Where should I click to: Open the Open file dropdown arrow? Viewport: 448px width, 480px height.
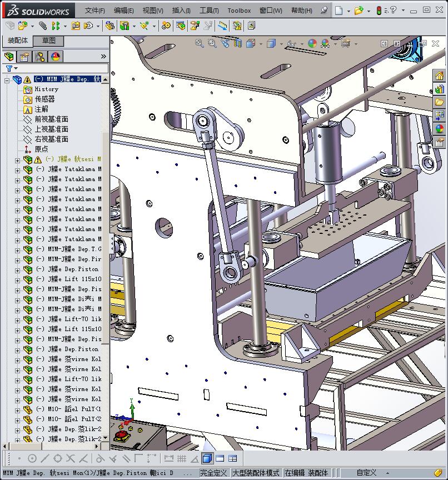pyautogui.click(x=369, y=11)
